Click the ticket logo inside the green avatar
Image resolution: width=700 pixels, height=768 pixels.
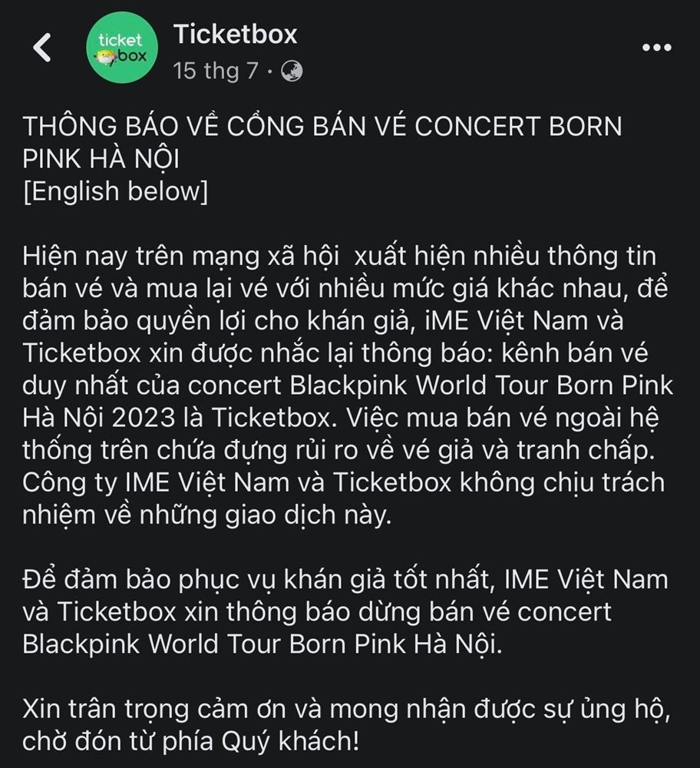121,46
